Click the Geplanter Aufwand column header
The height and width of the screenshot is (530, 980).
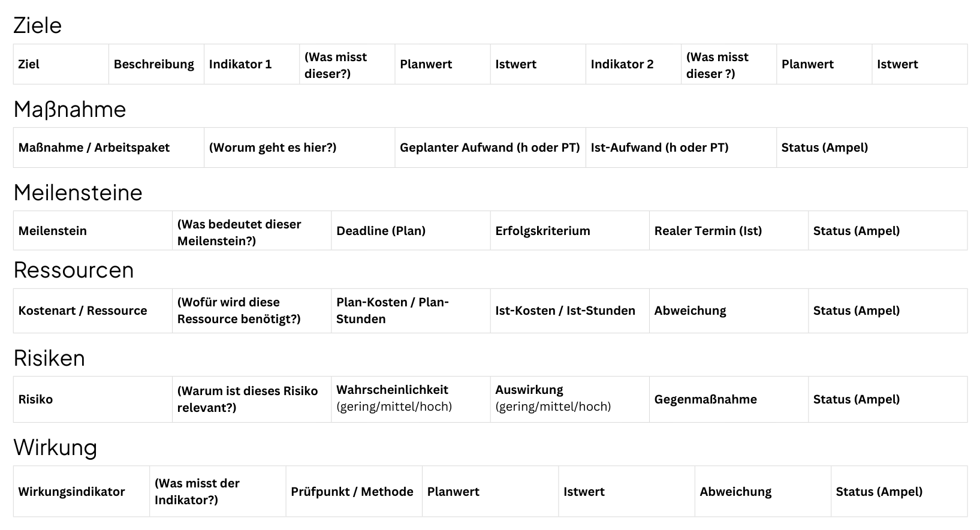click(x=490, y=147)
